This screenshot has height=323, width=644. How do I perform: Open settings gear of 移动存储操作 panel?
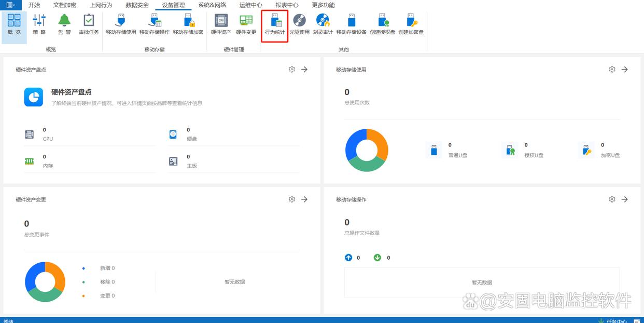[612, 199]
